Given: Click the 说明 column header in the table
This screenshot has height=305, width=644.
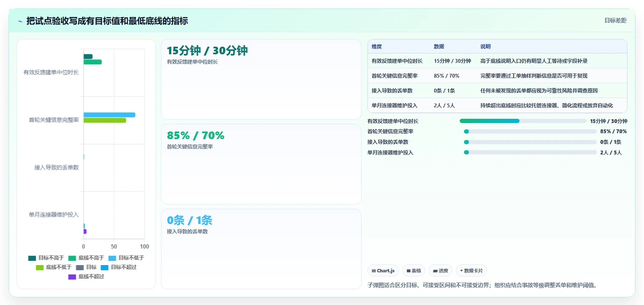Looking at the screenshot, I should click(x=486, y=47).
